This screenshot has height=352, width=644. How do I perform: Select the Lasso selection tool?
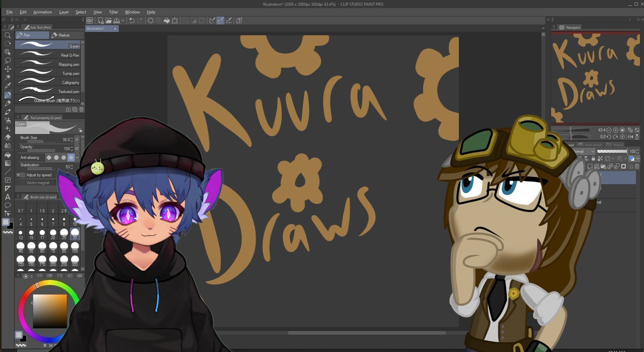click(8, 60)
